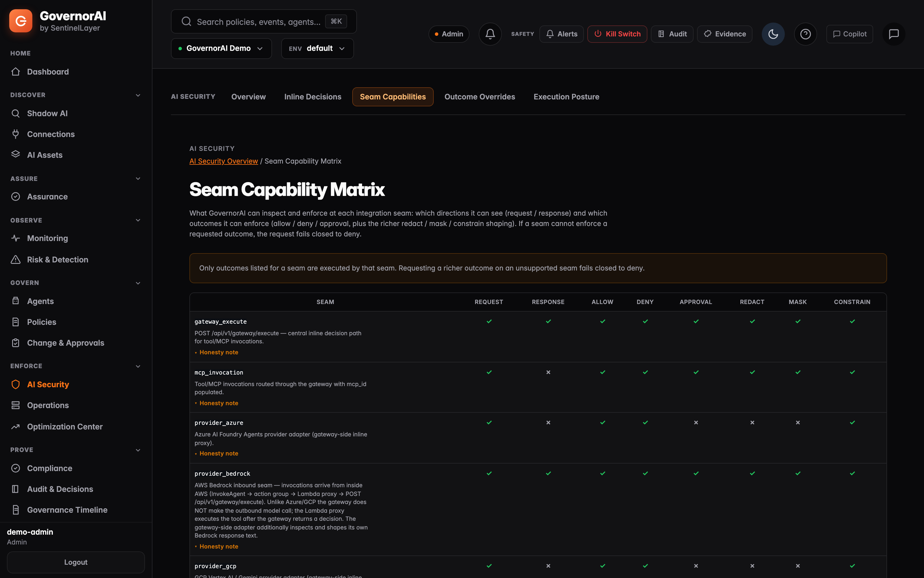Open the ENV default environment dropdown
This screenshot has height=578, width=924.
(x=317, y=49)
